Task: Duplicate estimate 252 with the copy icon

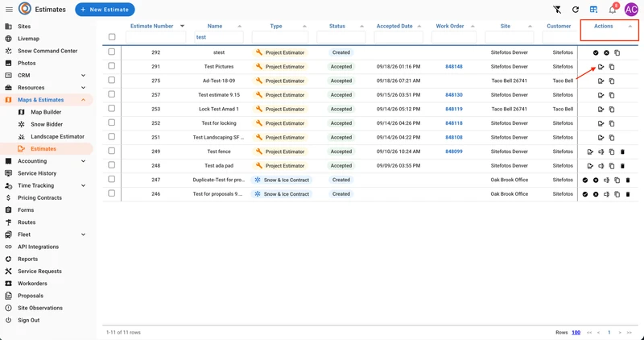Action: 612,123
